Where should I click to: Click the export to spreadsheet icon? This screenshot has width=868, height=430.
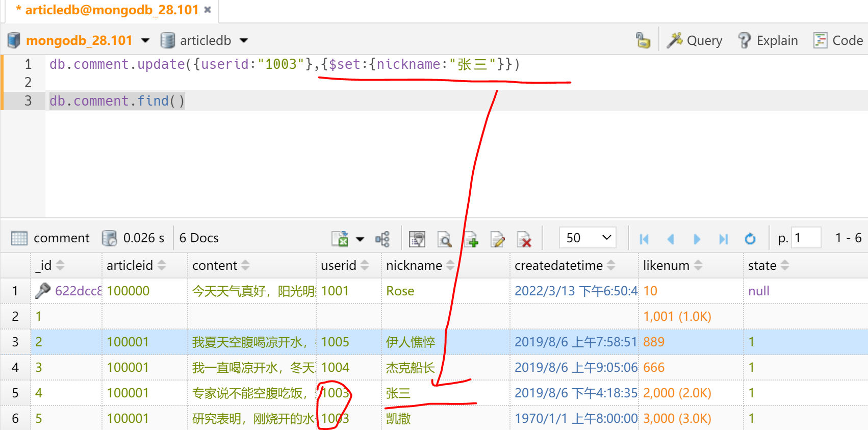click(340, 238)
